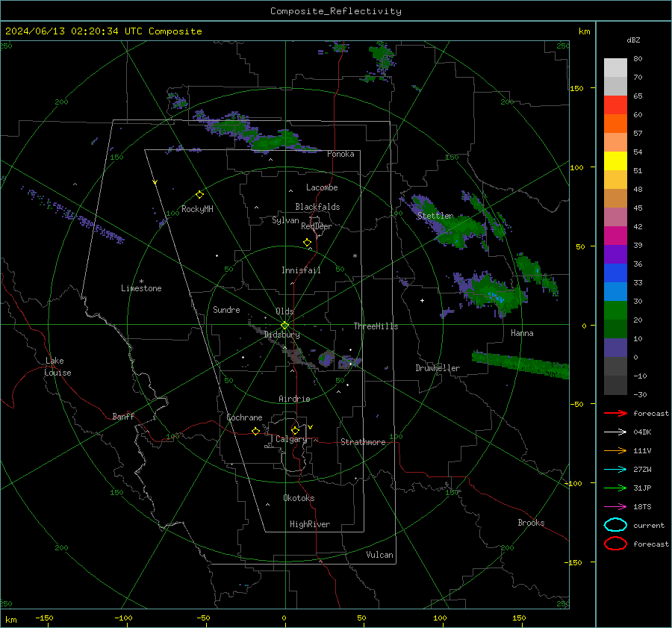Click the Drumheller city label
Image resolution: width=672 pixels, height=628 pixels.
(438, 368)
